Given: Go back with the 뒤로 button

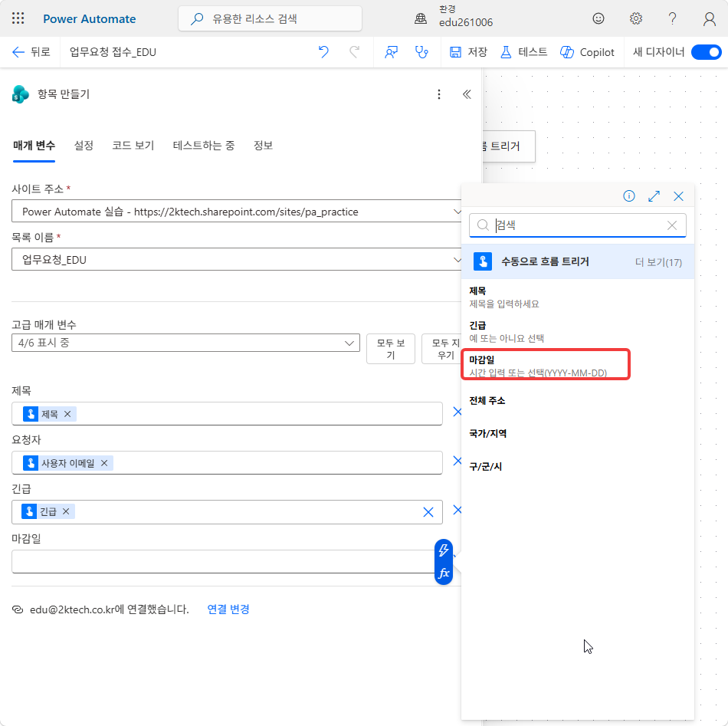Looking at the screenshot, I should click(x=31, y=51).
